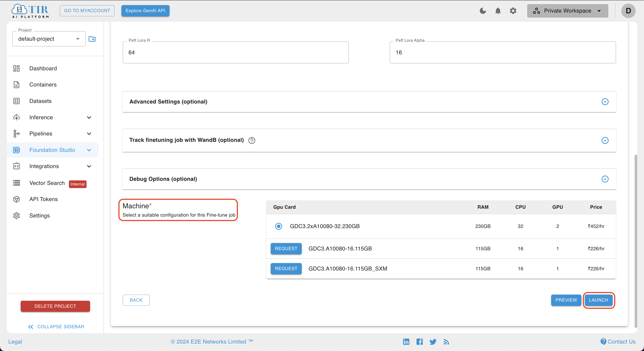
Task: Click the Containers sidebar icon
Action: point(16,85)
